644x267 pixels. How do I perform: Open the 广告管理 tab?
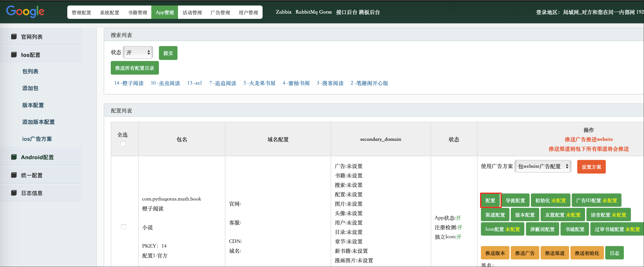point(220,13)
